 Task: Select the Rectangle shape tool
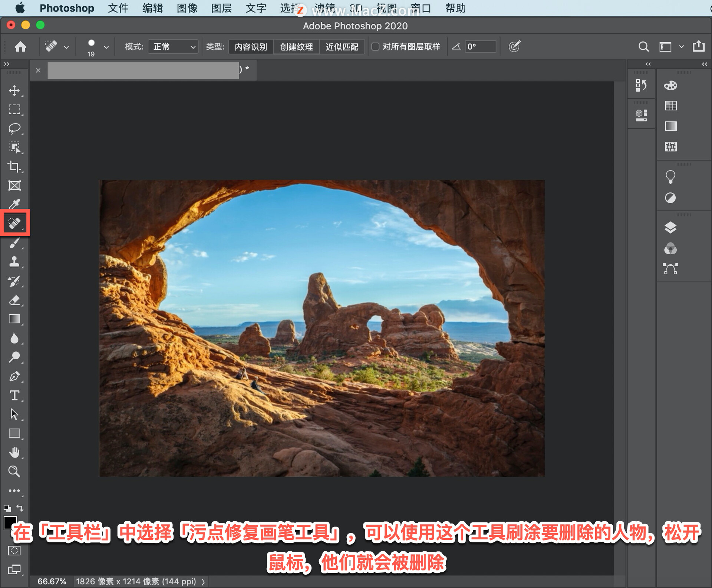14,433
